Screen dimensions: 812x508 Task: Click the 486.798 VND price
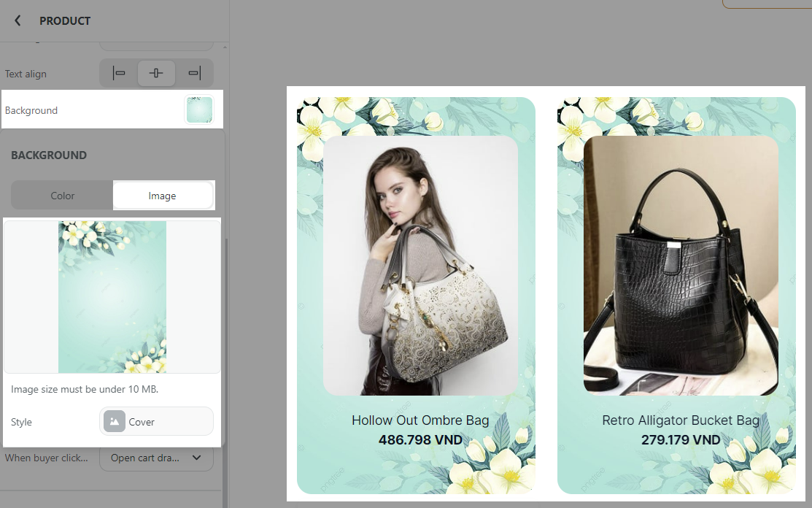(x=420, y=440)
